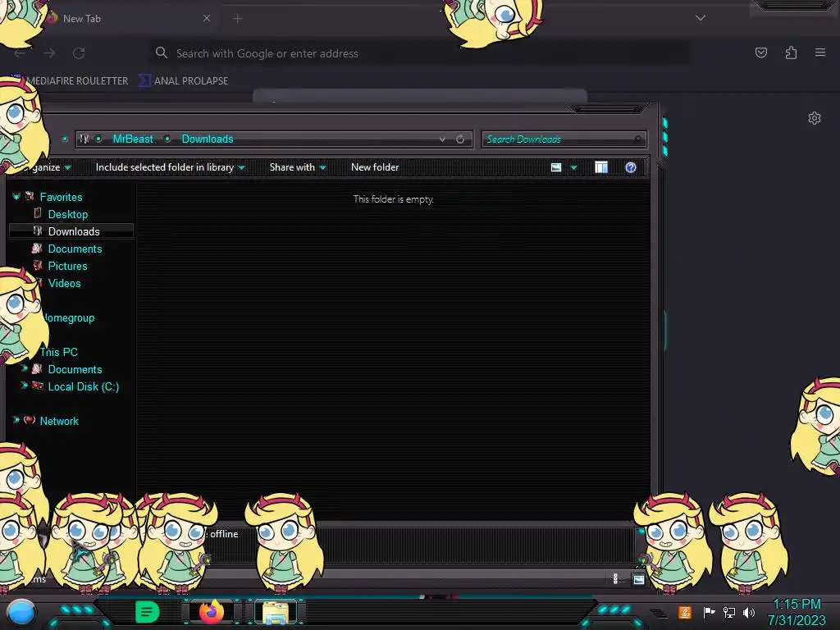
Task: Expand Documents under This PC
Action: 24,368
